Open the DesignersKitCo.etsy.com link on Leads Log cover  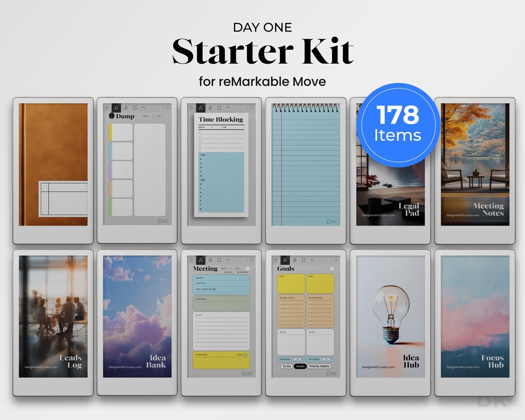pyautogui.click(x=41, y=367)
